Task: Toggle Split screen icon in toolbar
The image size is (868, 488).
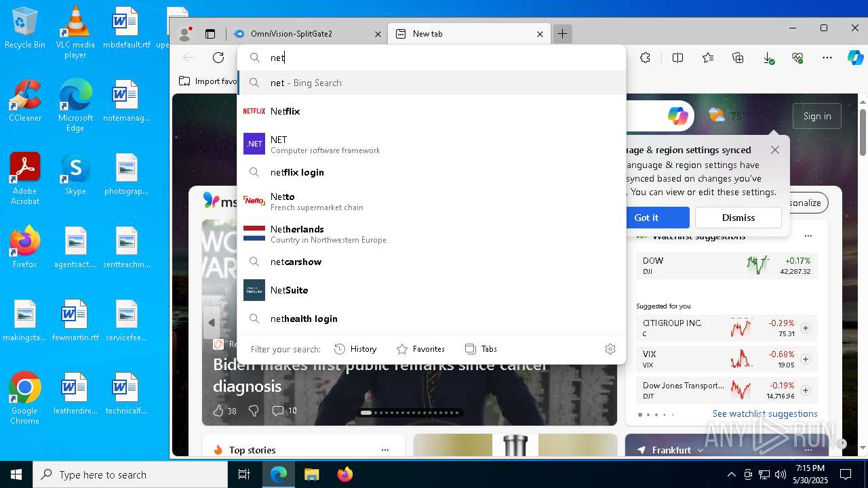Action: click(x=677, y=58)
